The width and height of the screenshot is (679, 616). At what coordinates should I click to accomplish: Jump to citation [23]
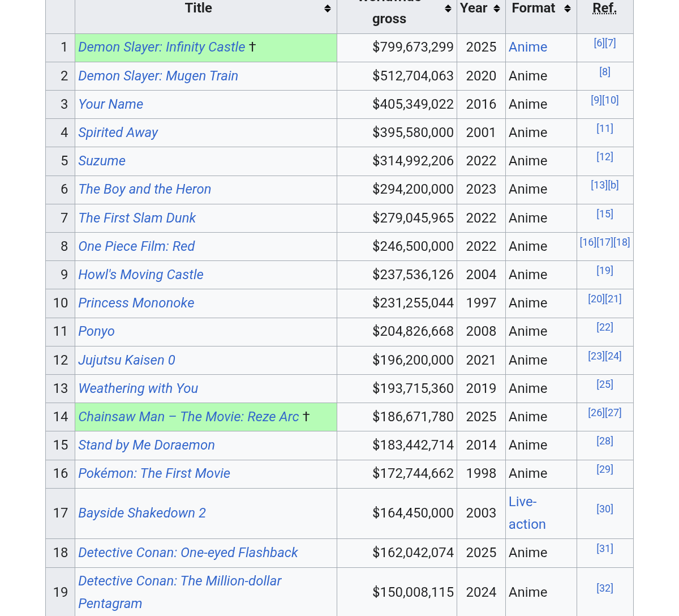(596, 356)
